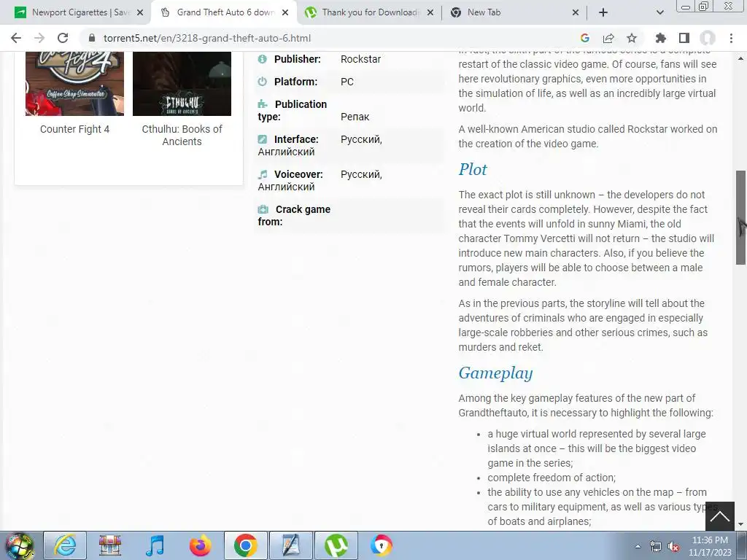The height and width of the screenshot is (560, 747).
Task: Open the Chrome extensions puzzle icon
Action: pos(661,38)
